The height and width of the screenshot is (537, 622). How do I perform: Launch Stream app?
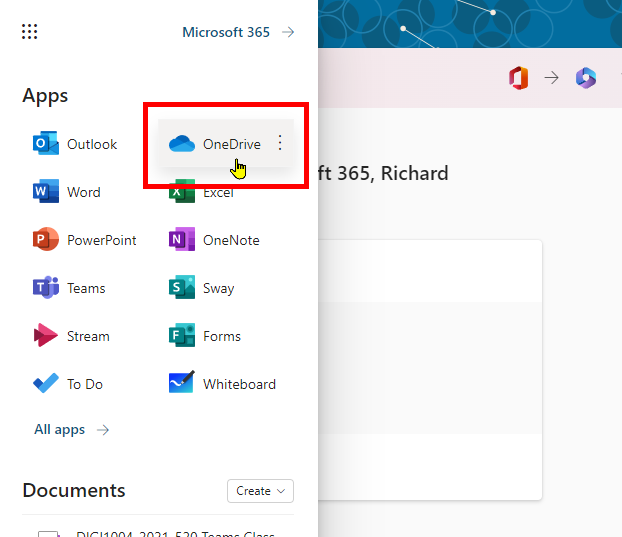coord(71,336)
